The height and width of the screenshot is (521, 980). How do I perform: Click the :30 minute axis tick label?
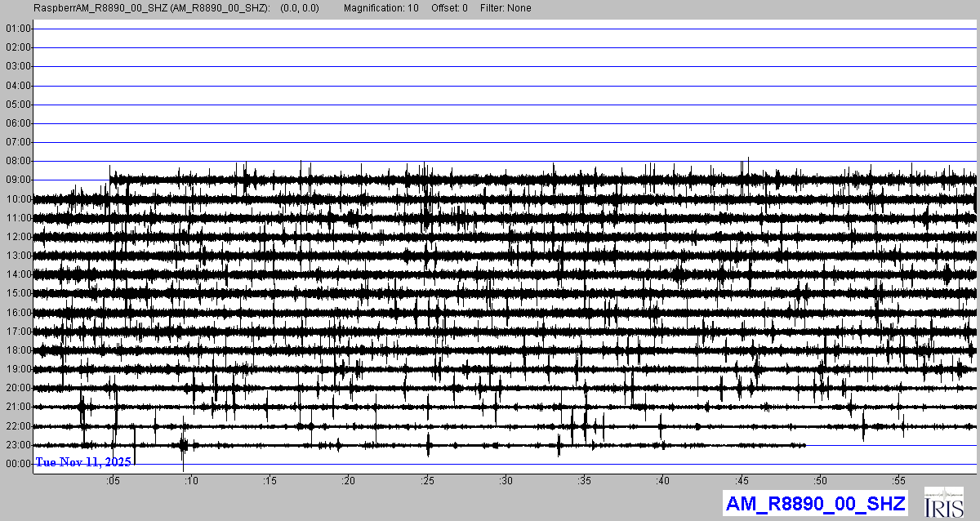[506, 480]
